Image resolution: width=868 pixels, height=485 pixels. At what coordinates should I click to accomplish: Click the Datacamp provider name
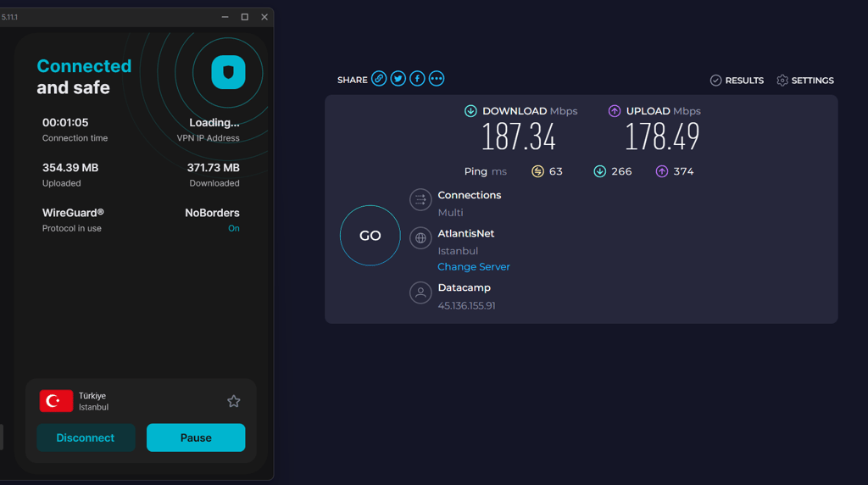[x=465, y=288]
